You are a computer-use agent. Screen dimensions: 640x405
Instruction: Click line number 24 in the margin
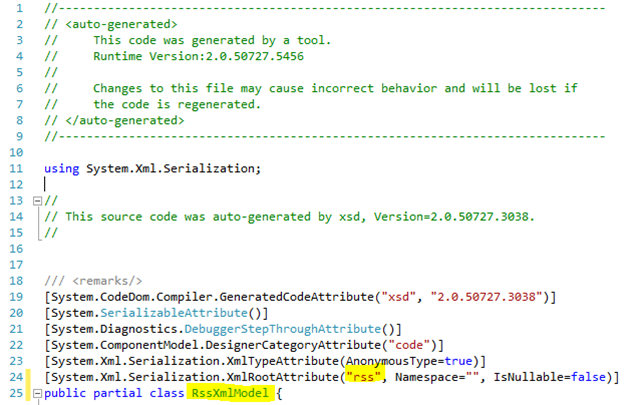[16, 377]
